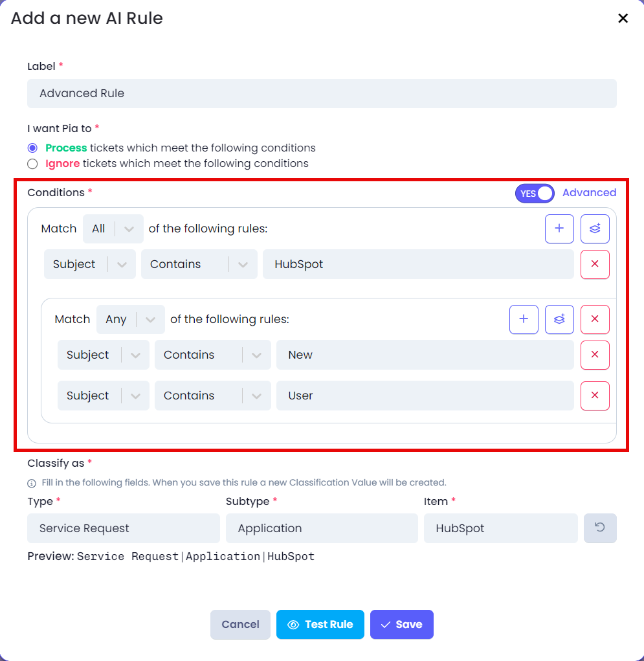
Task: Remove the Subject Contains User rule
Action: (x=595, y=396)
